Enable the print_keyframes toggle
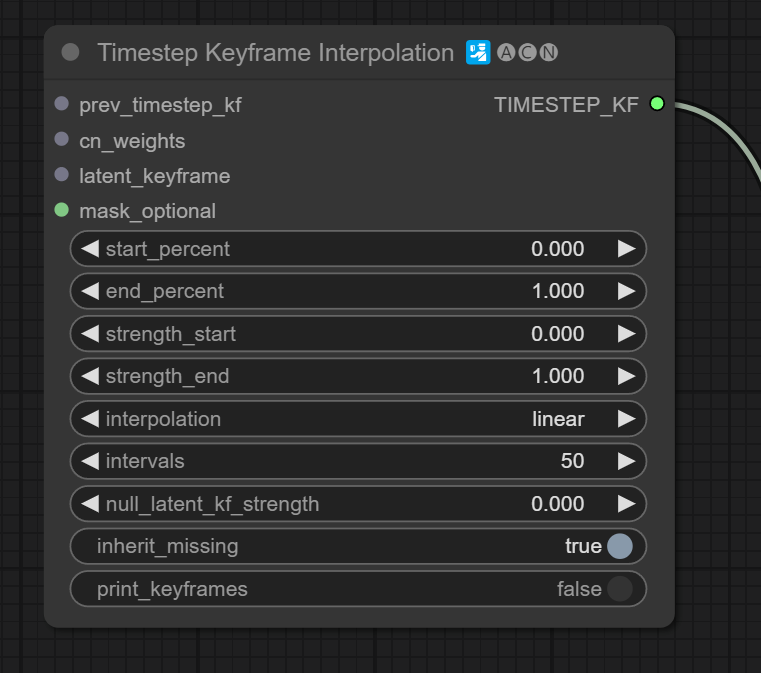 click(x=619, y=589)
